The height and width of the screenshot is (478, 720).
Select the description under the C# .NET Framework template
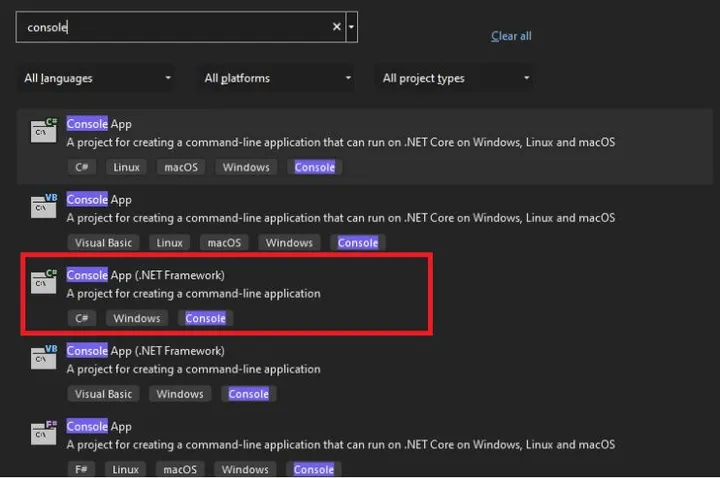coord(193,293)
